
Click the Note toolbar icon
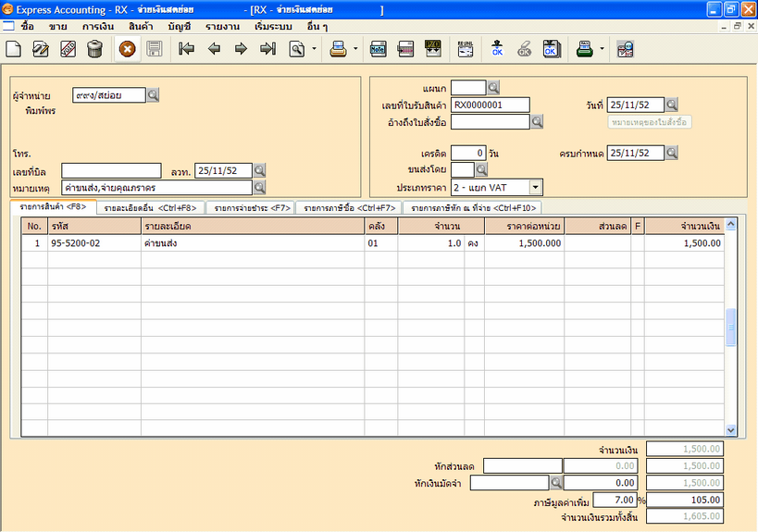tap(379, 49)
